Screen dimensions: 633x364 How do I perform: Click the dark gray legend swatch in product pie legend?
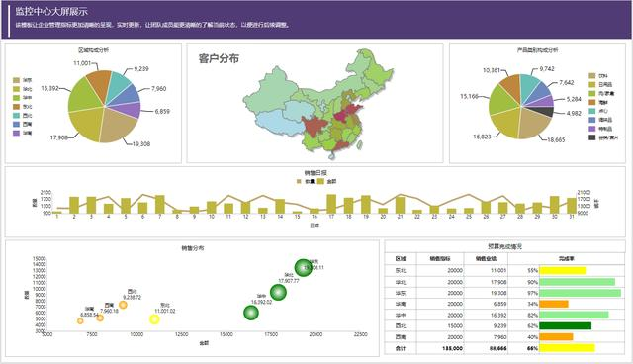[592, 137]
